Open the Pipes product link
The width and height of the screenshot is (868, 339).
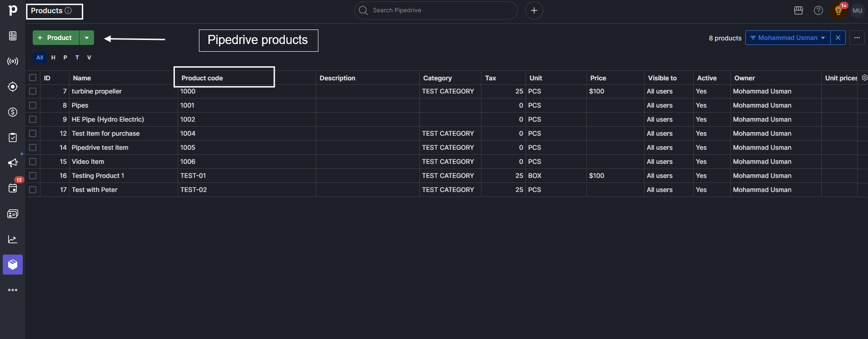pos(80,105)
